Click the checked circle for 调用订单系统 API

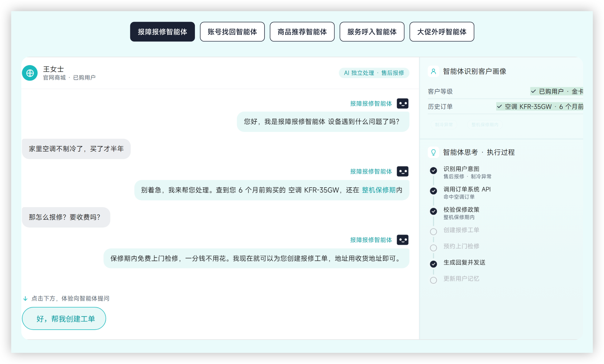point(433,191)
